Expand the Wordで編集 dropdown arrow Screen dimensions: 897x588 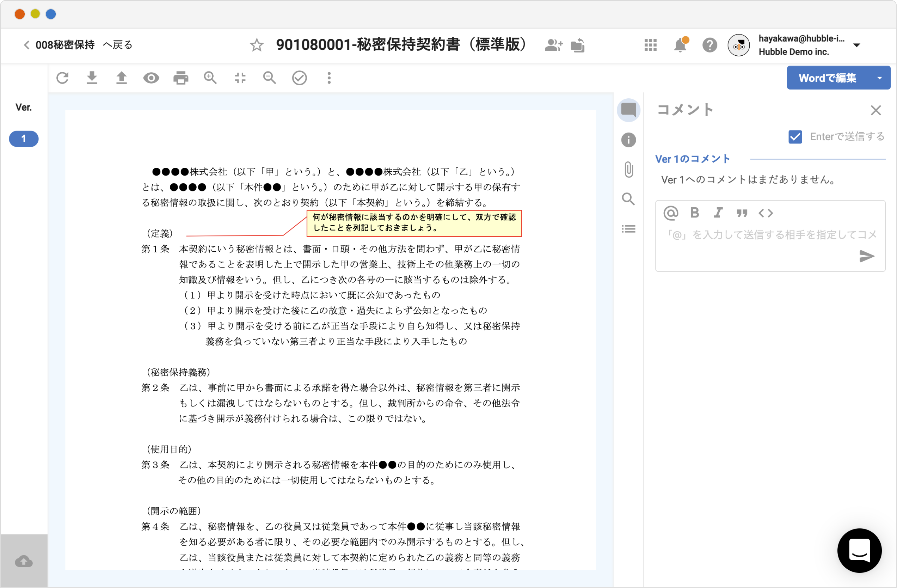880,78
